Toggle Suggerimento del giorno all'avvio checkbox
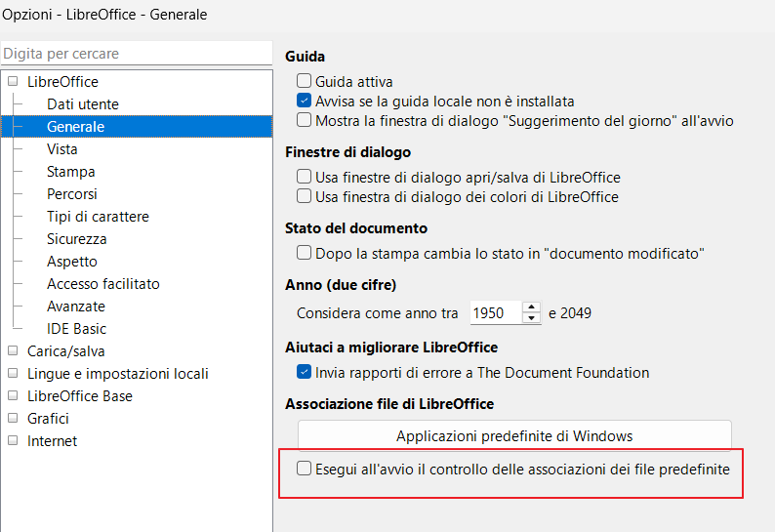The height and width of the screenshot is (532, 775). click(304, 120)
